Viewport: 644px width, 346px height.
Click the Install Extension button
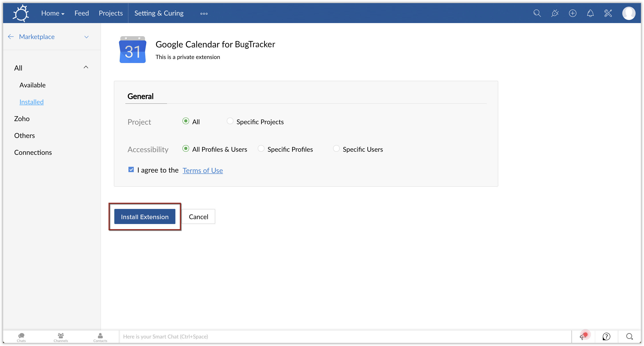(x=145, y=216)
